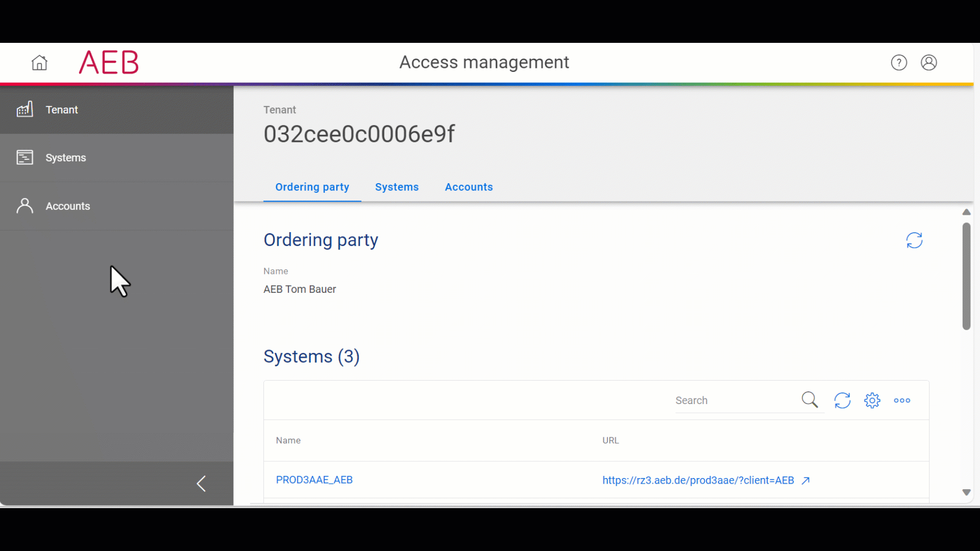Click the Search input field
980x551 pixels.
(735, 400)
